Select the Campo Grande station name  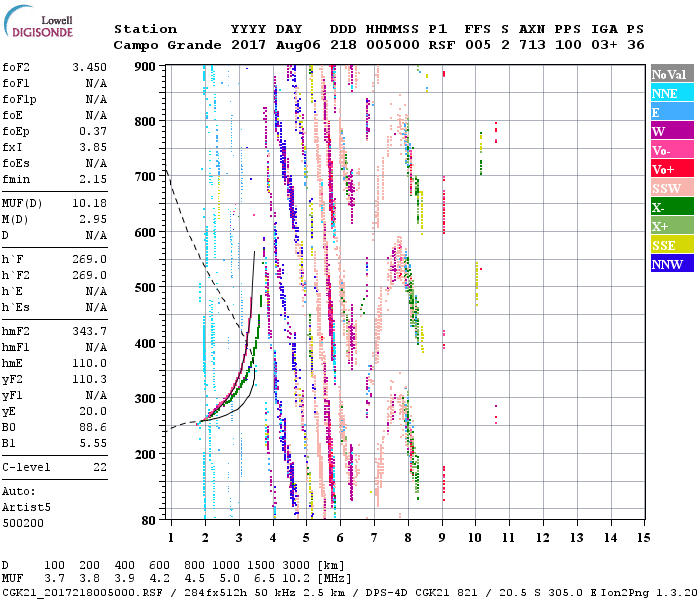pyautogui.click(x=165, y=45)
